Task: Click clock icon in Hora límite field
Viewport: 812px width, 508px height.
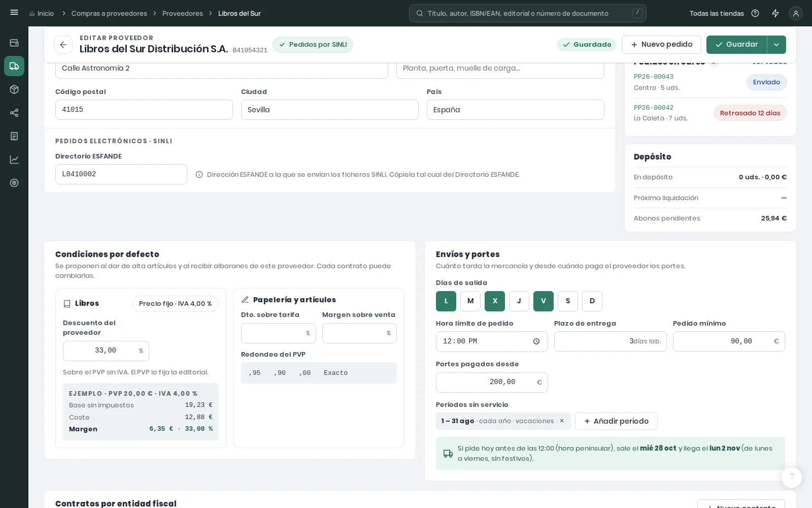Action: pos(536,341)
